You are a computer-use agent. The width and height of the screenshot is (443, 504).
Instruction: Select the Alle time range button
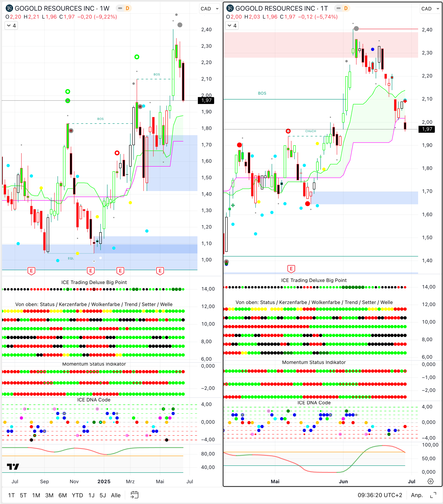(116, 495)
